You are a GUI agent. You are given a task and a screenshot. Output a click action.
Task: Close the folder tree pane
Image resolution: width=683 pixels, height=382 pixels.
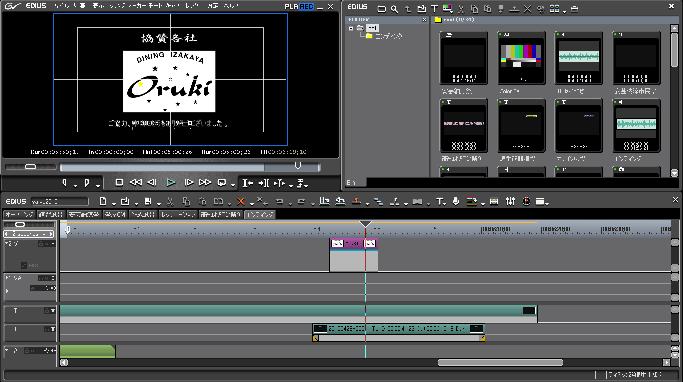425,20
